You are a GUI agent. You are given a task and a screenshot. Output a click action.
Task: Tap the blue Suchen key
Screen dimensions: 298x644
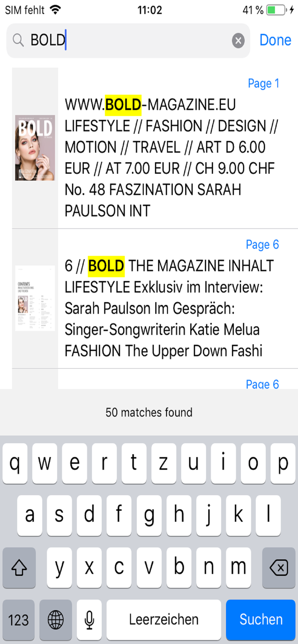pyautogui.click(x=261, y=620)
